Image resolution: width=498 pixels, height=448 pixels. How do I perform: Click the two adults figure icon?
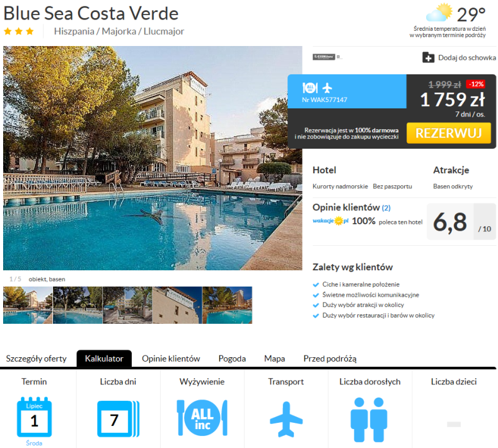click(x=369, y=420)
